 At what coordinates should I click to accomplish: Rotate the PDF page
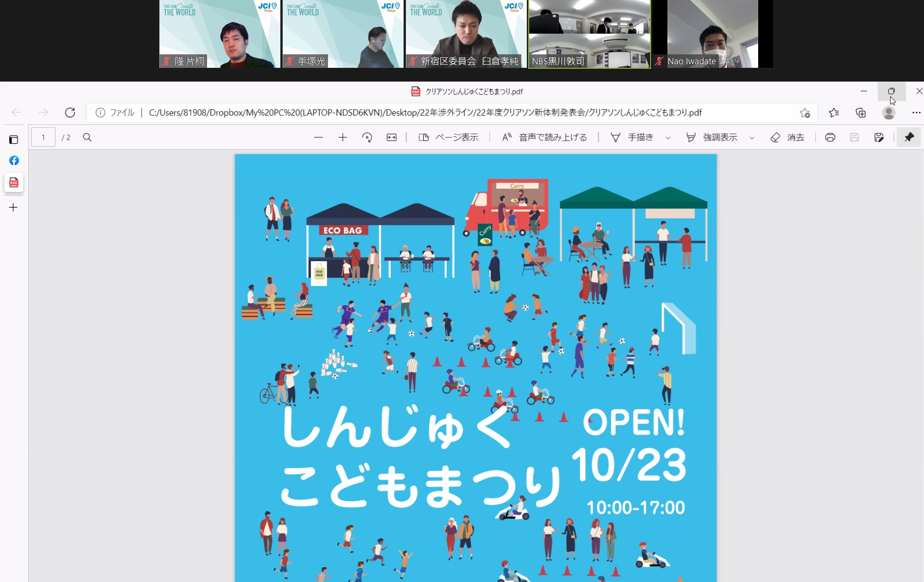click(x=367, y=137)
